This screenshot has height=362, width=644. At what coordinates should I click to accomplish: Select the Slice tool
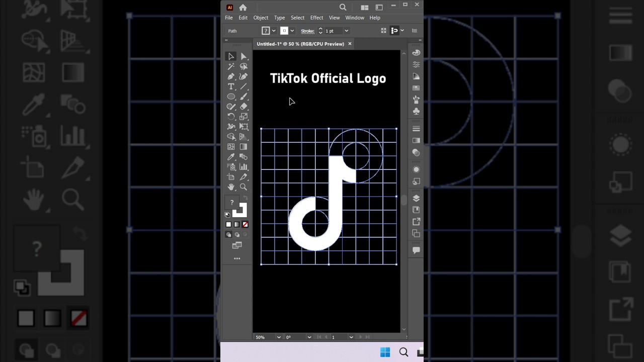[244, 177]
